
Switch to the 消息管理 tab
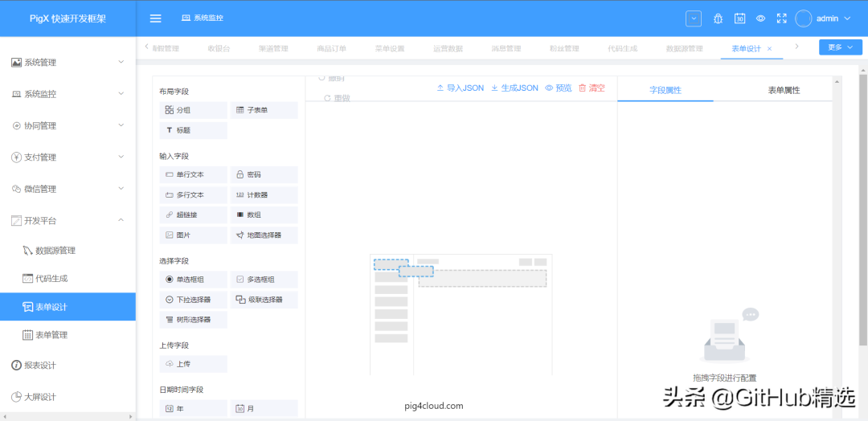(x=506, y=49)
